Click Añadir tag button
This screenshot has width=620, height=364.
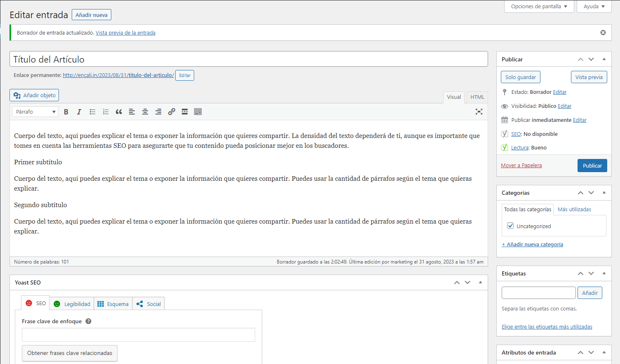pyautogui.click(x=590, y=293)
